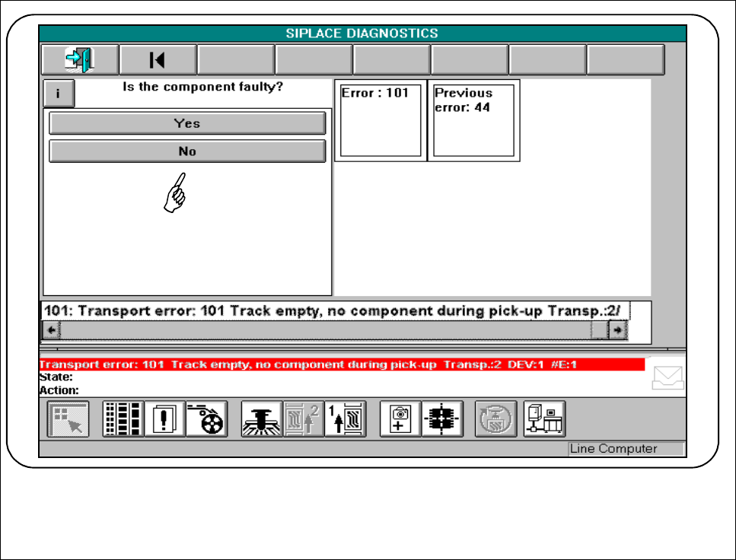
Task: Select the conveyor track 2 icon
Action: click(x=304, y=419)
